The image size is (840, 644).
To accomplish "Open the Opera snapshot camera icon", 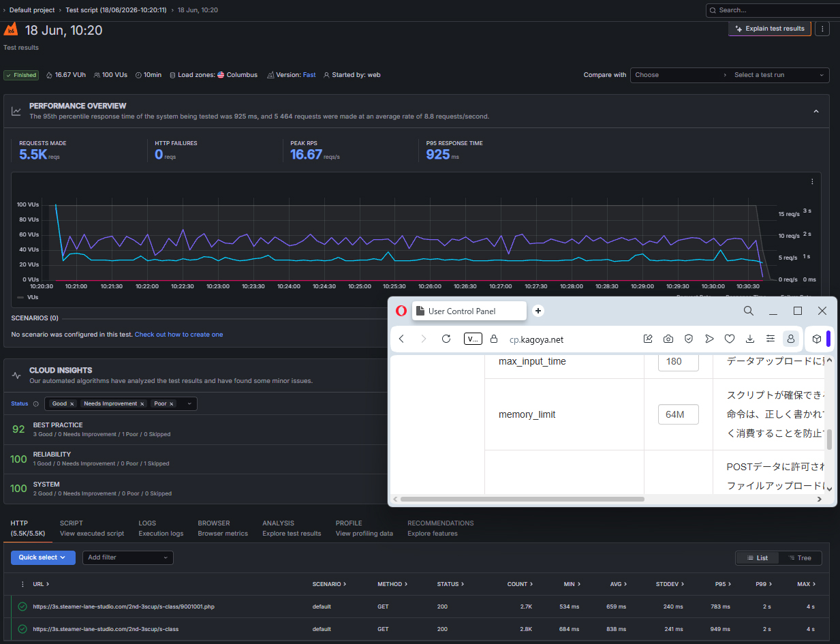I will [668, 339].
